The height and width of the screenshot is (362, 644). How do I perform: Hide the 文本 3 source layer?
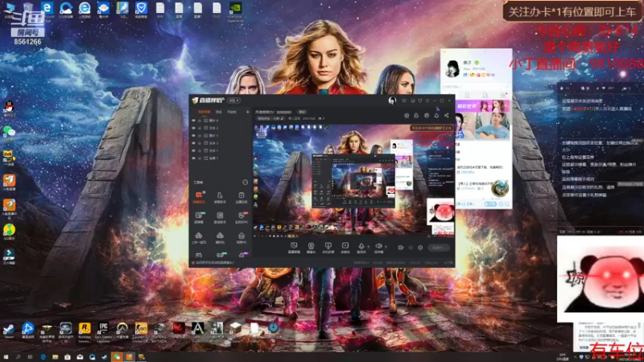click(193, 143)
